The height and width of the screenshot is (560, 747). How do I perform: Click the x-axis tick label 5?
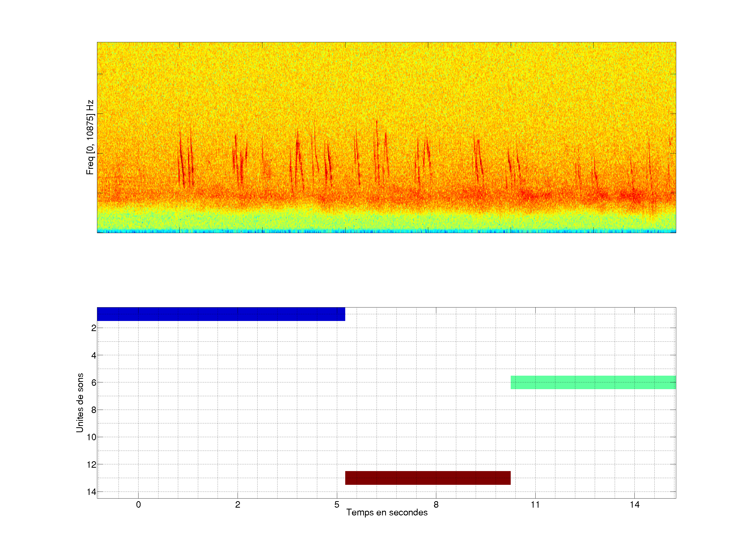(x=337, y=505)
